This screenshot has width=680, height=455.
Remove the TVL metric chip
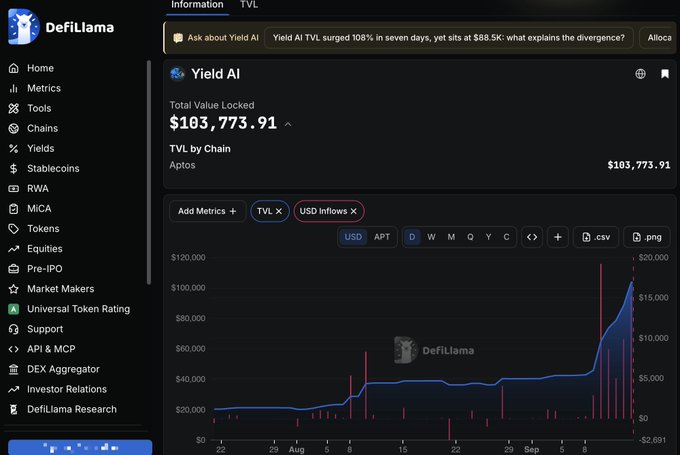[x=279, y=211]
